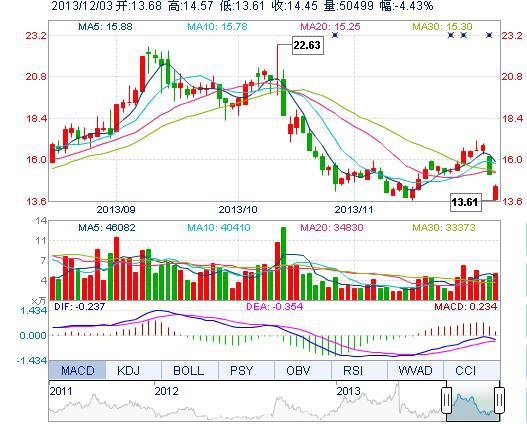Viewport: 527px width, 424px height.
Task: Open the BOLL indicator tab
Action: coord(190,371)
